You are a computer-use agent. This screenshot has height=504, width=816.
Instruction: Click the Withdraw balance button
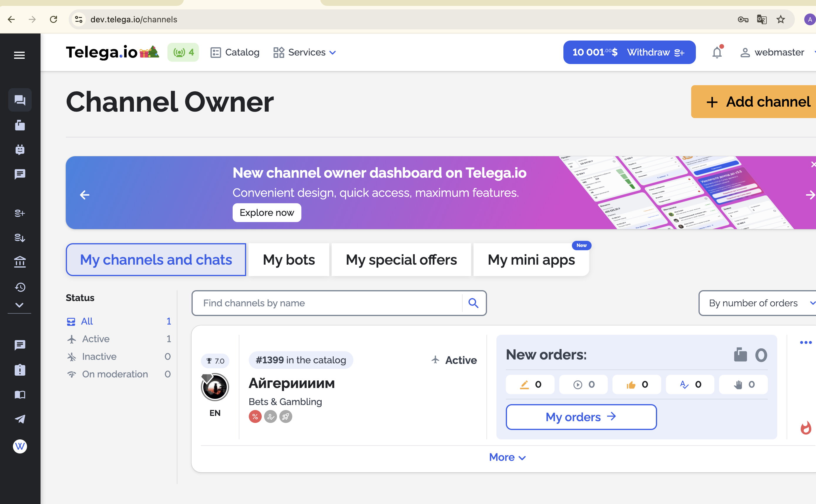point(629,52)
